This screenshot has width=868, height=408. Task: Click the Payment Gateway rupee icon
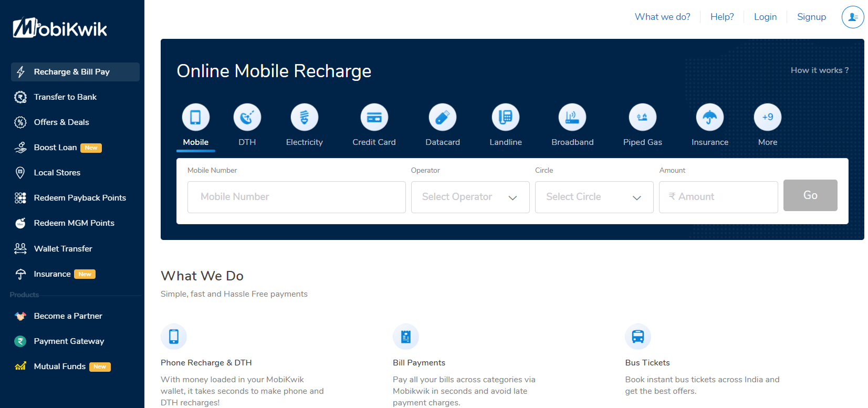pyautogui.click(x=20, y=341)
